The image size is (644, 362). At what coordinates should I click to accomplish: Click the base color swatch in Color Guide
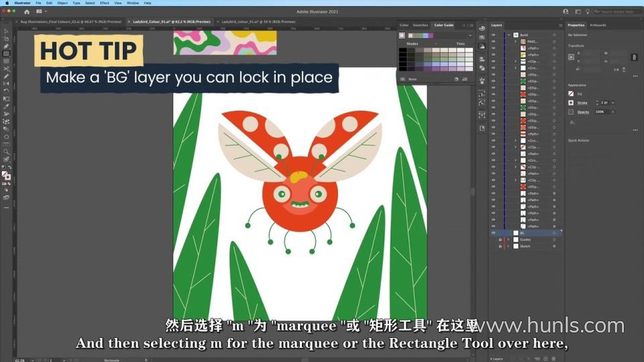[x=402, y=36]
